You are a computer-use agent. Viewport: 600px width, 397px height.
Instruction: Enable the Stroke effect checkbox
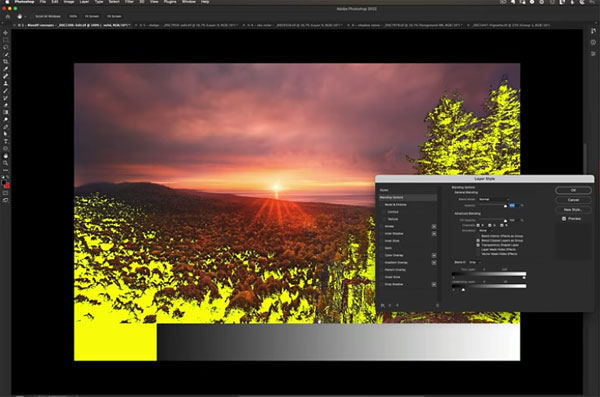382,226
